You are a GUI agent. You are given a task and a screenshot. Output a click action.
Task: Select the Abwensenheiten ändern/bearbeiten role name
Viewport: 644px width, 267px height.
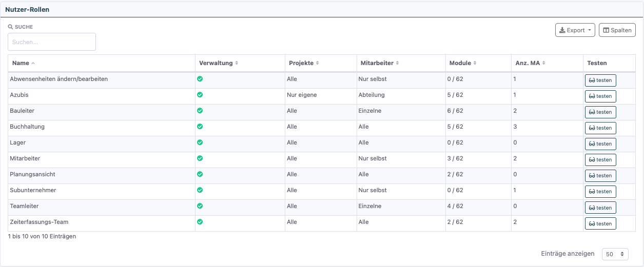coord(59,79)
